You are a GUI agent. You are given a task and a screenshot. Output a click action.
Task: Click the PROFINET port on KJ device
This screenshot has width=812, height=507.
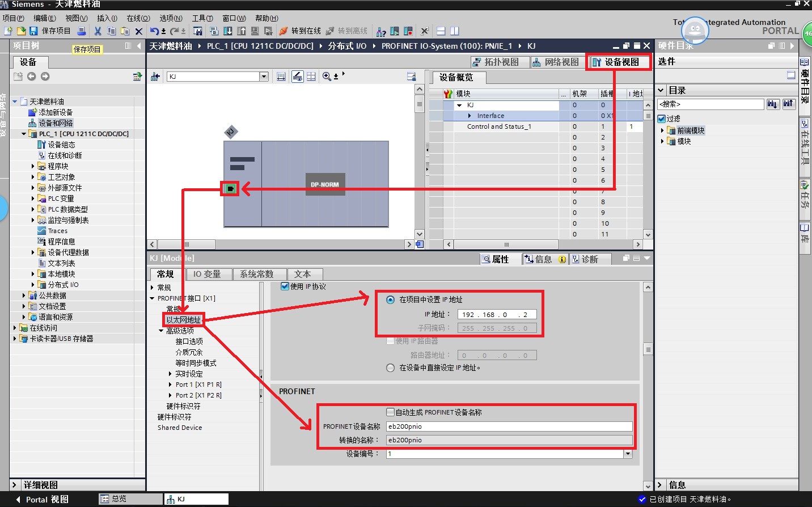pos(230,188)
